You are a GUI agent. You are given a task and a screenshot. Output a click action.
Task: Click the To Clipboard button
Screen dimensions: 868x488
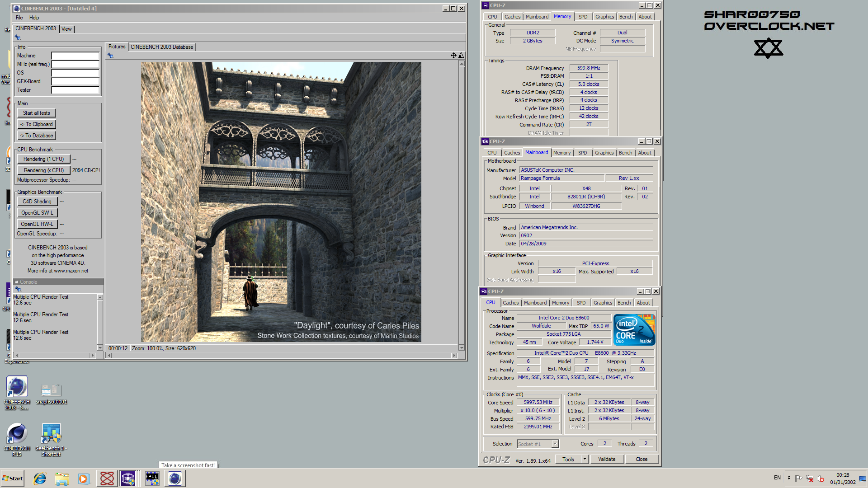37,124
